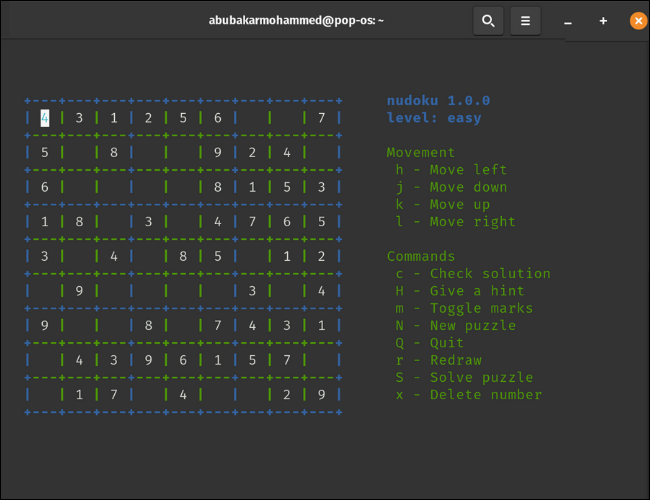
Task: Click the "N - New puzzle" command
Action: point(455,325)
